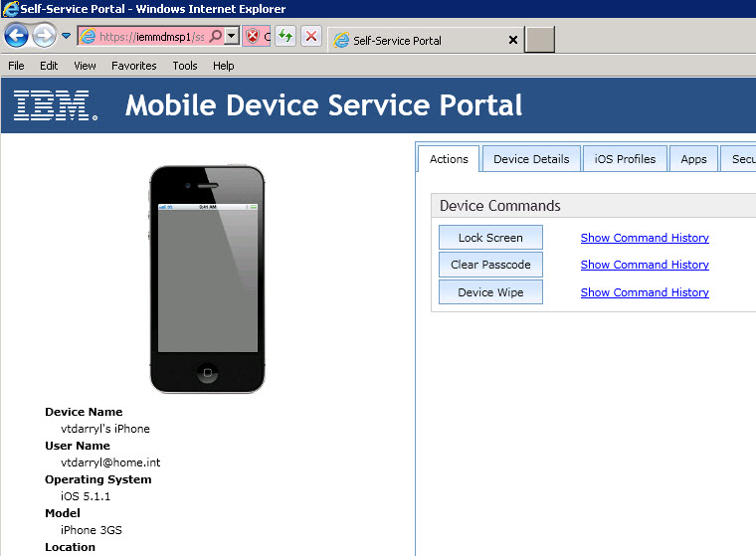Click the IBM logo in the header
This screenshot has height=556, width=756.
point(55,105)
